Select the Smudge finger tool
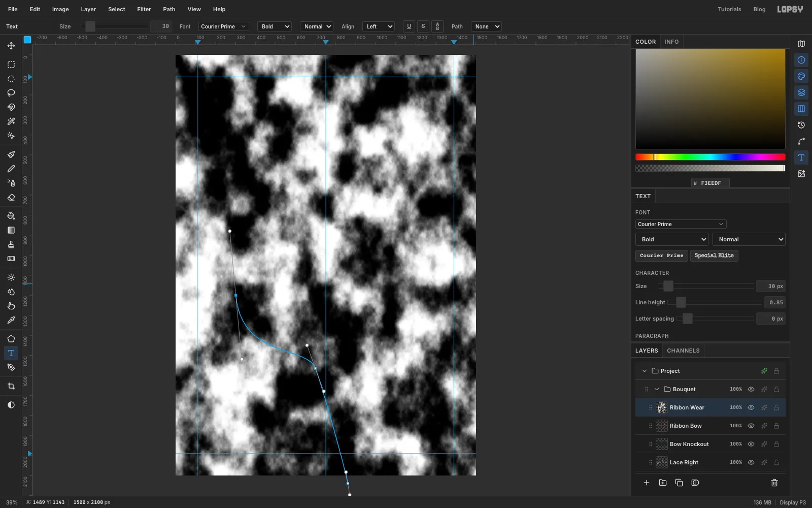Image resolution: width=812 pixels, height=508 pixels. coord(11,306)
